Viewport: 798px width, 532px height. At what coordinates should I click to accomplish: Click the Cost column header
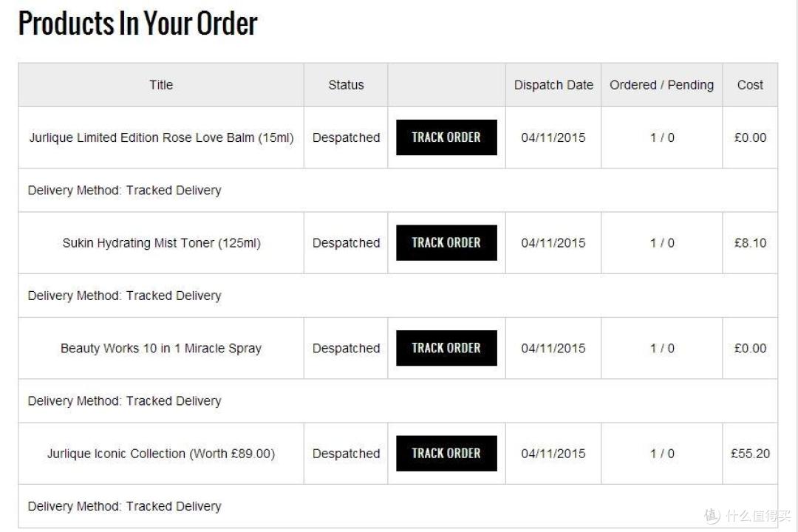click(750, 85)
